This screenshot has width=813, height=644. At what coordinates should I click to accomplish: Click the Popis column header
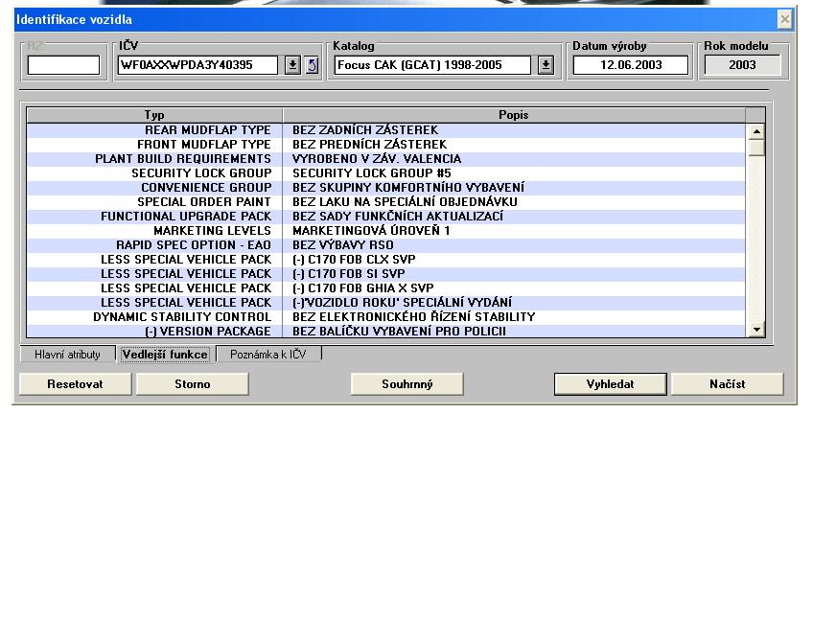point(513,115)
